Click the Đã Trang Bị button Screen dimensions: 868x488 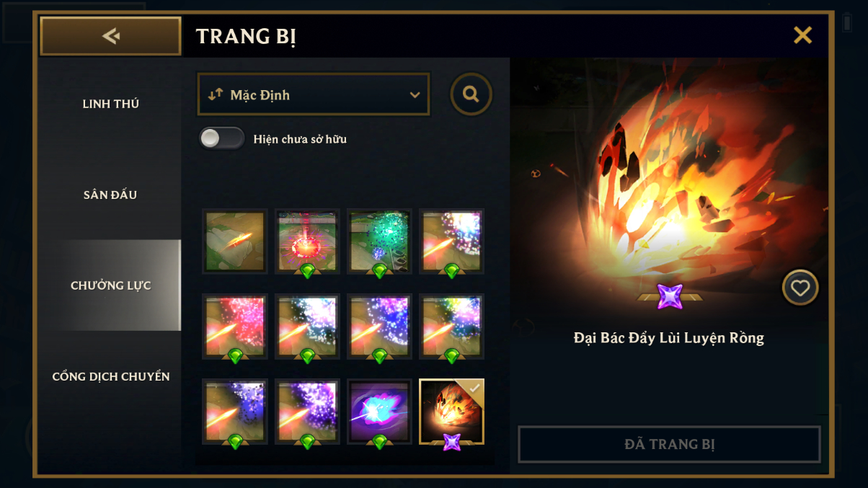click(670, 444)
